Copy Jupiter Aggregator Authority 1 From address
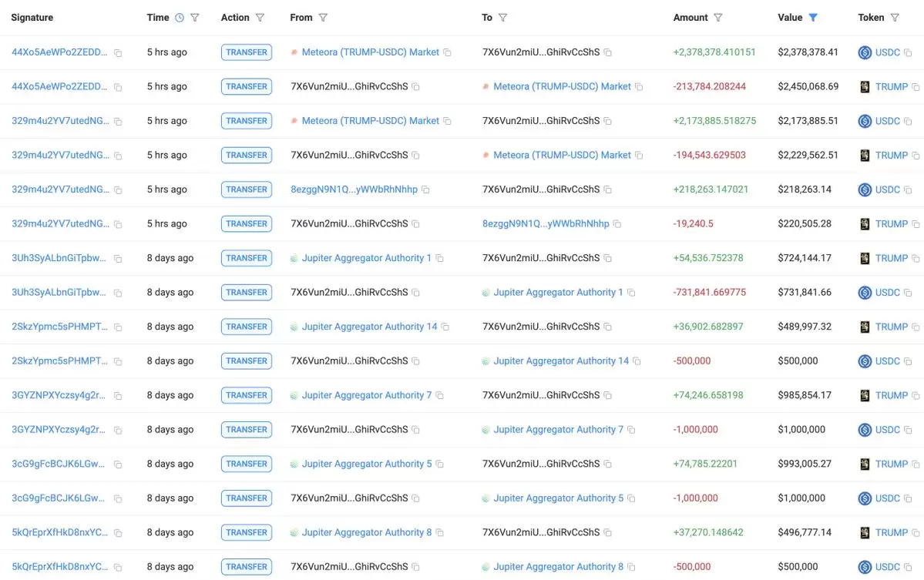 click(x=439, y=258)
